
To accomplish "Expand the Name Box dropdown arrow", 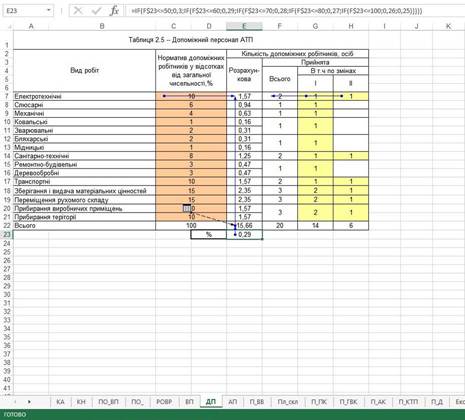I will [49, 11].
